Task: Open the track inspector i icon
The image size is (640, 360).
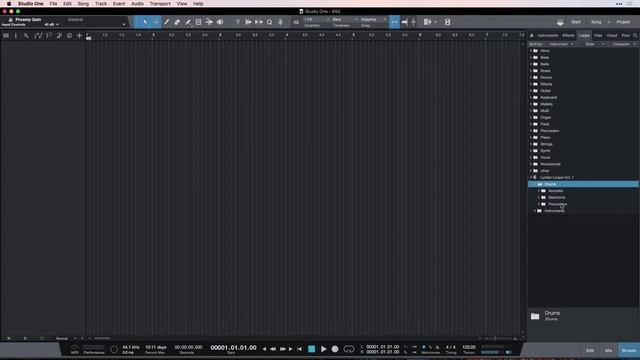Action: coord(16,36)
